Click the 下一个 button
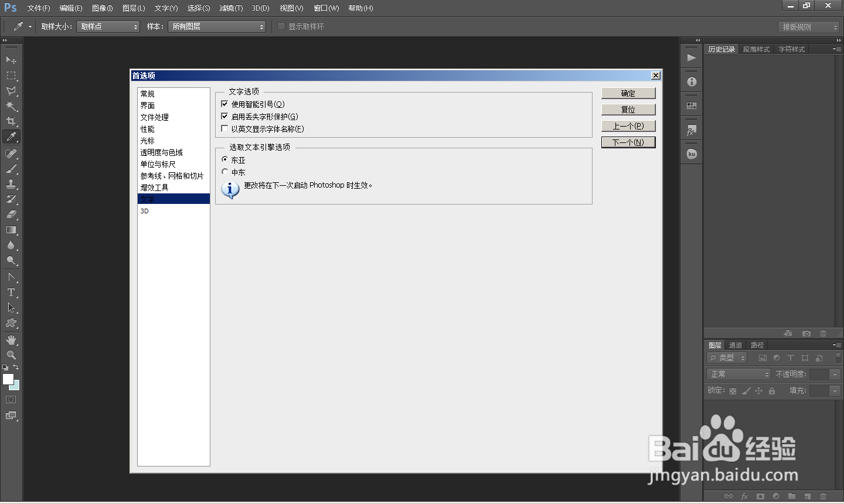Screen dimensions: 844x504 pyautogui.click(x=628, y=142)
